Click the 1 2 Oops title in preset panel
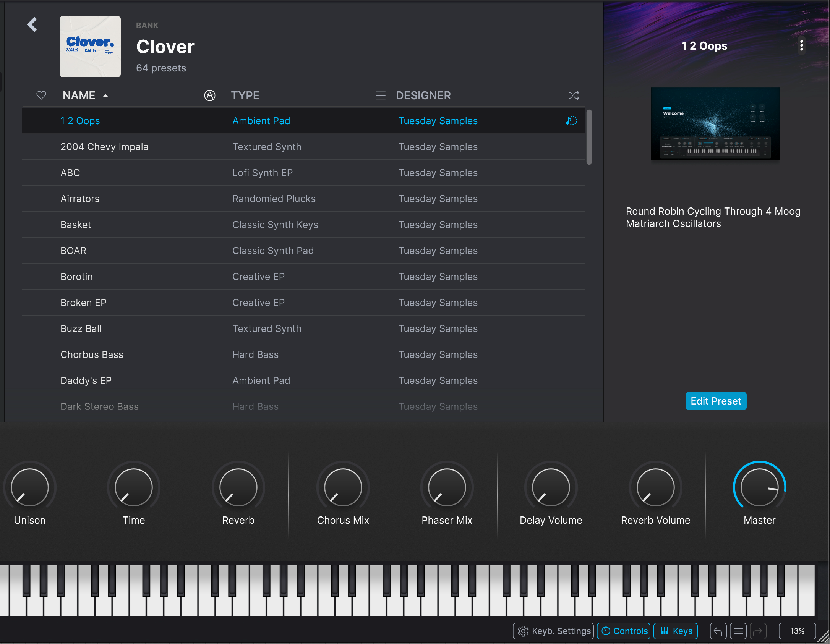Image resolution: width=830 pixels, height=644 pixels. [x=704, y=46]
